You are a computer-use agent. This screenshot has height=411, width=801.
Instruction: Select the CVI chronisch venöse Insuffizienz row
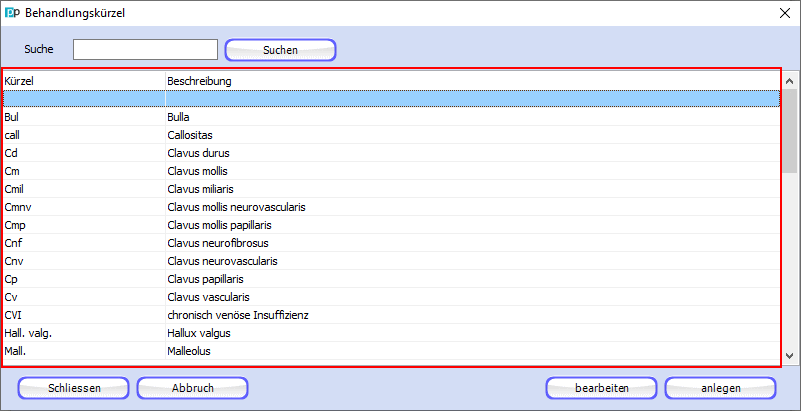[x=392, y=315]
